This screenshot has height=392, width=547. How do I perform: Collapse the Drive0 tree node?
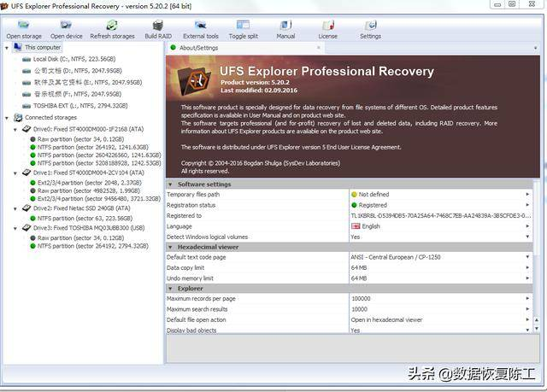tap(15, 130)
